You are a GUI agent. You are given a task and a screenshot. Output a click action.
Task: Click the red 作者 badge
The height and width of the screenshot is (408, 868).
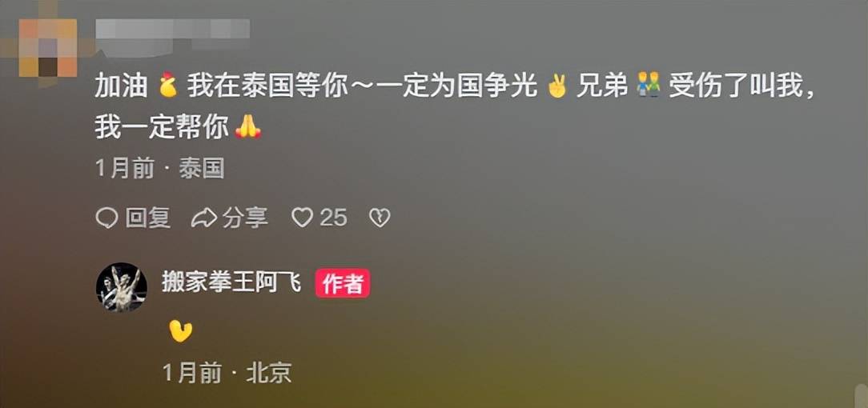click(343, 284)
